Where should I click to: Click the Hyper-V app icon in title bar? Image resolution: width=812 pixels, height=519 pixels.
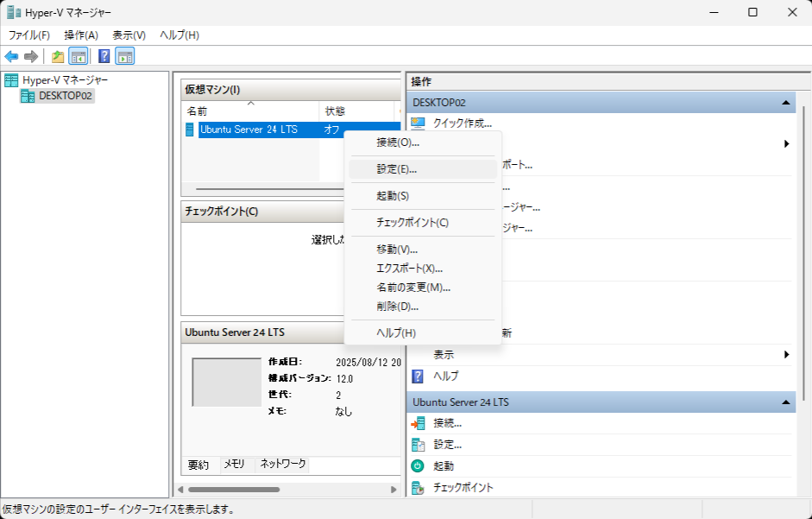coord(14,12)
